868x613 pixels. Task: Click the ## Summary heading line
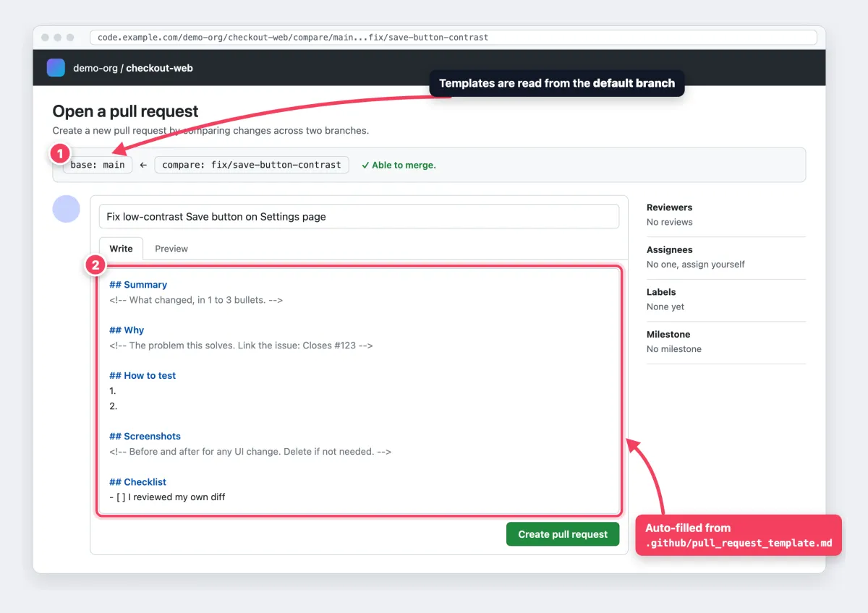pos(138,285)
